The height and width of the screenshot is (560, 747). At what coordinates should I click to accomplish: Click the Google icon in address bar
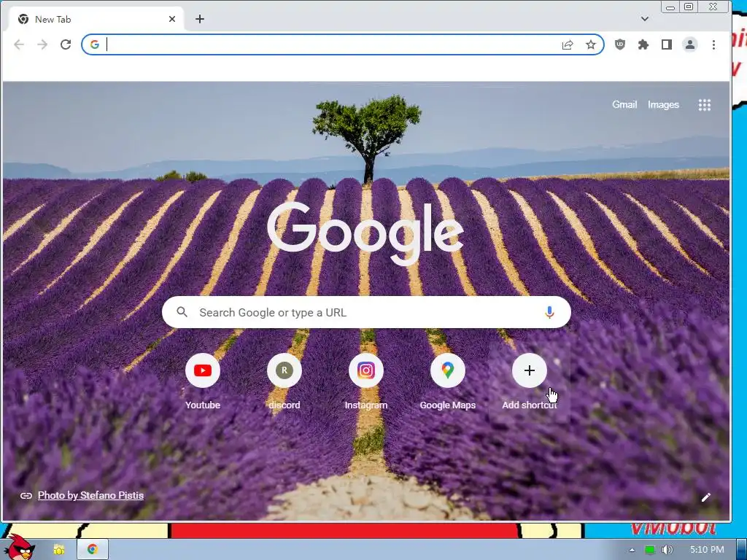click(x=95, y=44)
